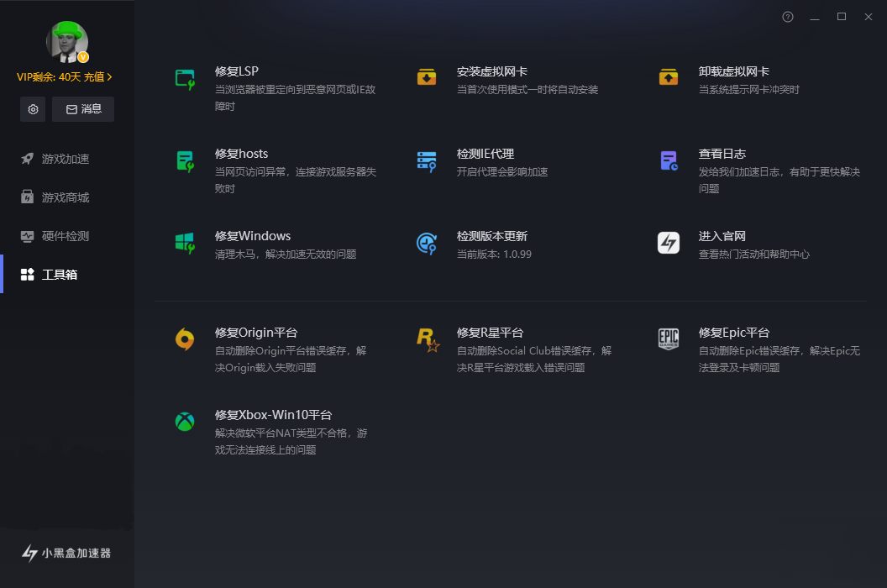Image resolution: width=887 pixels, height=588 pixels.
Task: Click the 检测版本更新 blue update icon
Action: [427, 244]
